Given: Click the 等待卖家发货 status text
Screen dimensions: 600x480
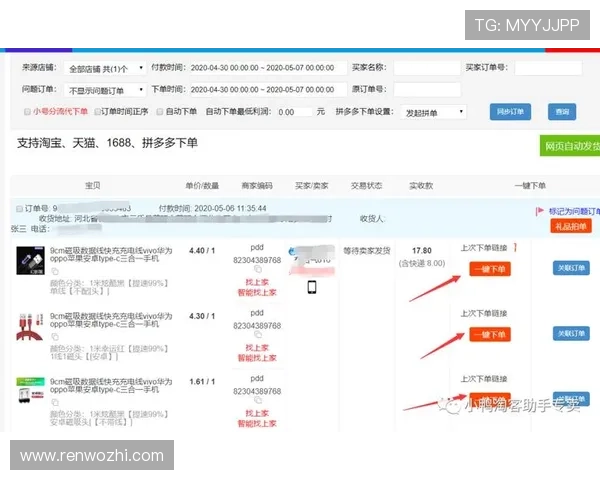Looking at the screenshot, I should (367, 251).
